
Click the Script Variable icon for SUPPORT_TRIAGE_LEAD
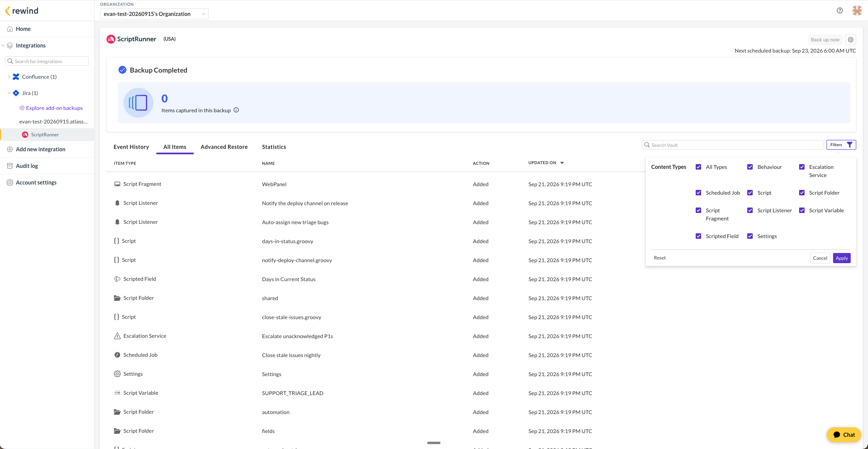tap(117, 393)
